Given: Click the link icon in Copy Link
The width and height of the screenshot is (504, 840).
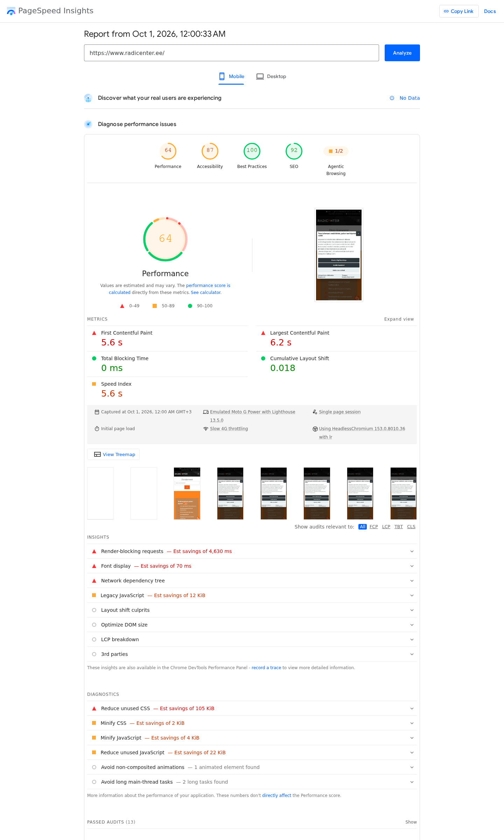Looking at the screenshot, I should coord(446,11).
